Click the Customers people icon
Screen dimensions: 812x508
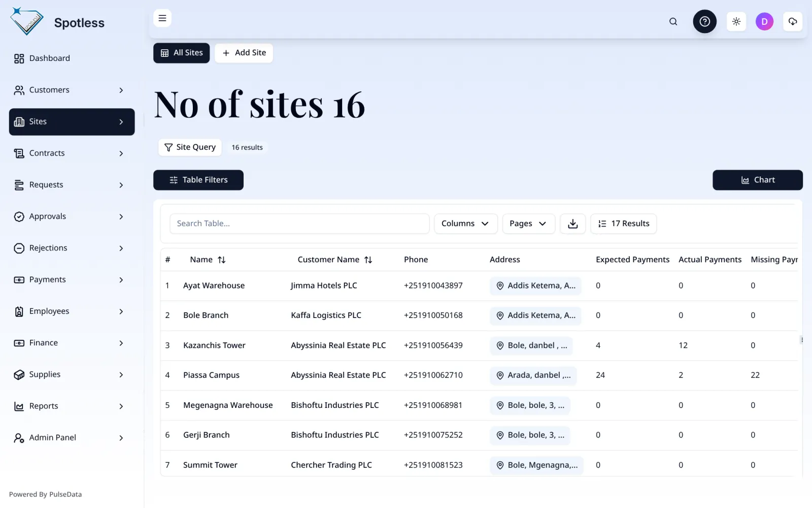click(19, 90)
